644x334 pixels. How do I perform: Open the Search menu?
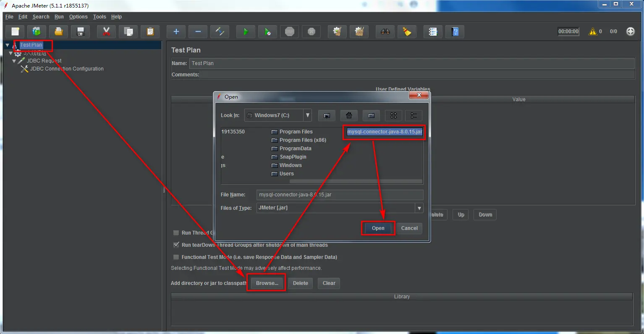click(41, 17)
